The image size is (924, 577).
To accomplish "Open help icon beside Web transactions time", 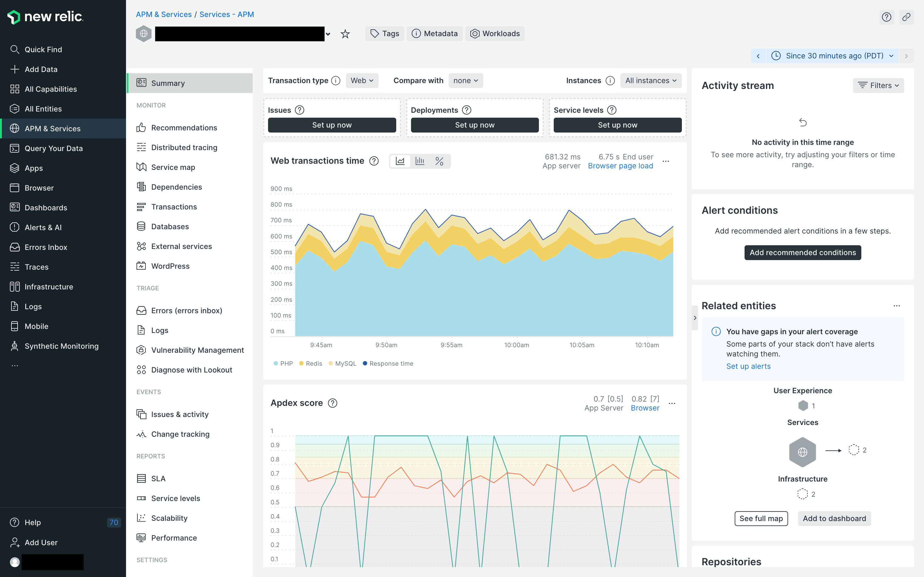I will tap(374, 161).
